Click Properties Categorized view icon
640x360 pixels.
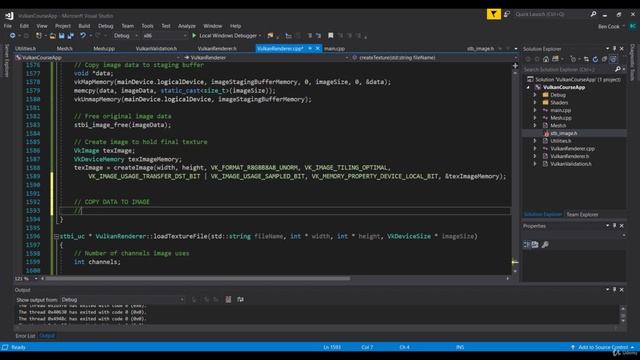527,244
